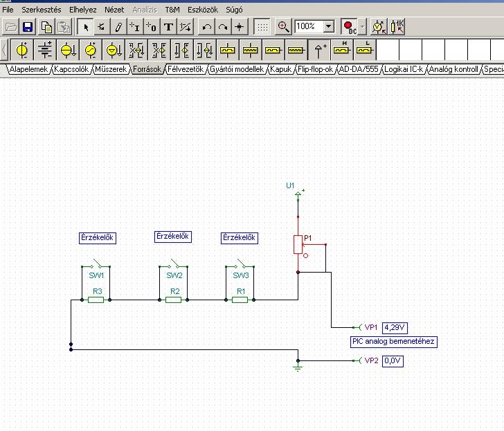Open the Súgó help menu
Image resolution: width=504 pixels, height=431 pixels.
click(x=234, y=10)
